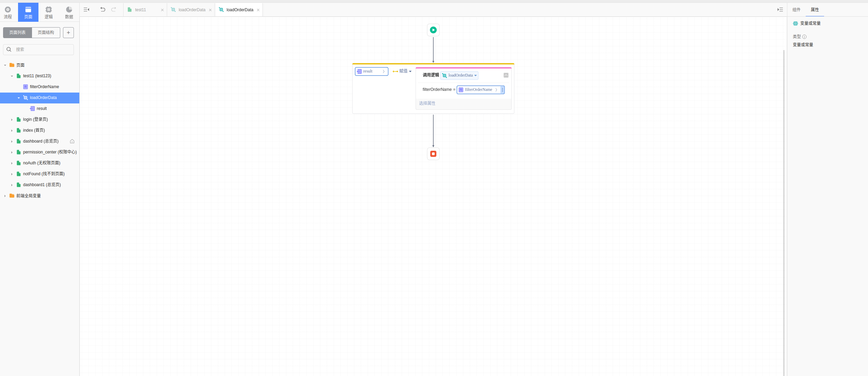Collapse the right properties panel icon

[780, 10]
